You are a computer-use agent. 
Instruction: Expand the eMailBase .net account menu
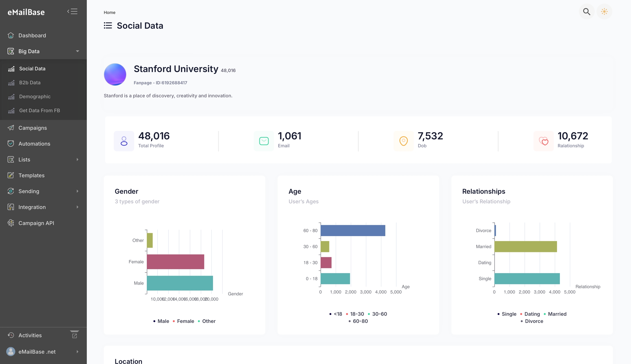click(x=78, y=352)
